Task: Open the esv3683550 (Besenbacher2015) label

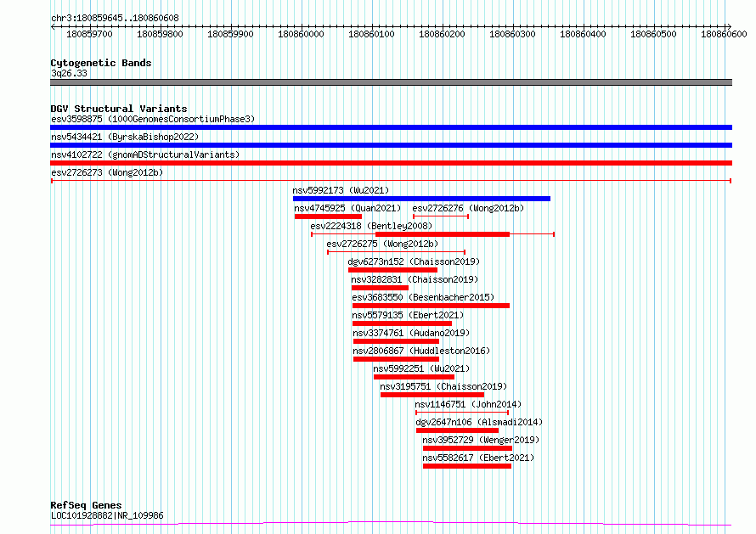Action: click(x=423, y=297)
